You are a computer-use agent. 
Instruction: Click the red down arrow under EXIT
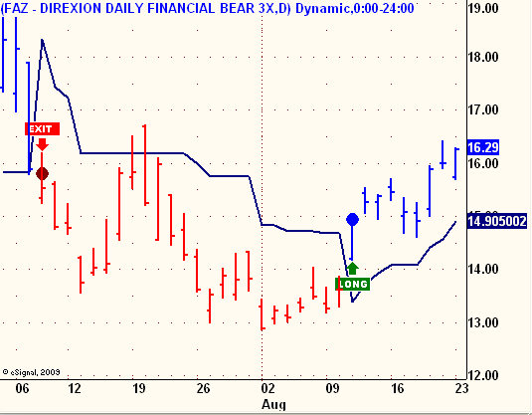(x=42, y=144)
